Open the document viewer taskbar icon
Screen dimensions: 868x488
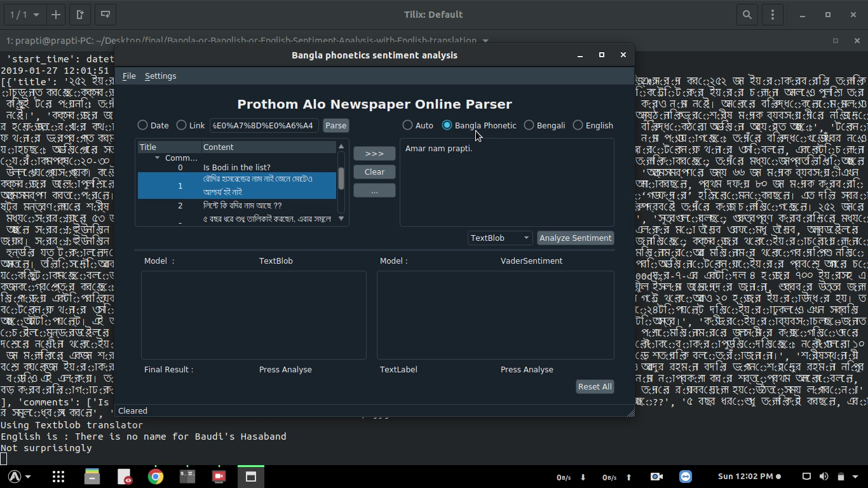point(124,477)
